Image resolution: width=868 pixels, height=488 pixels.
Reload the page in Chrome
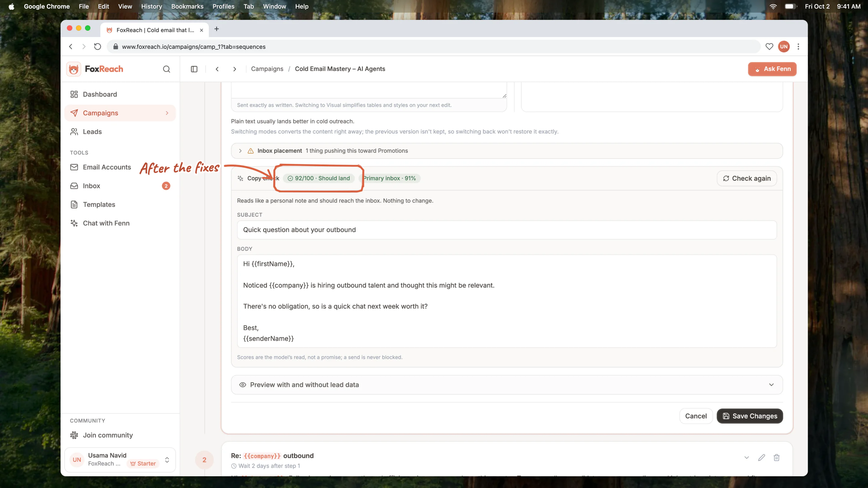(97, 47)
